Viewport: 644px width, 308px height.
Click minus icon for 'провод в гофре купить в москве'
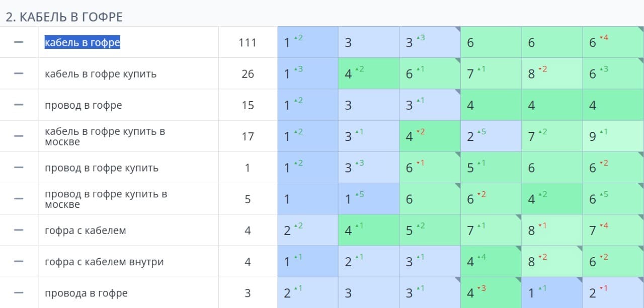tap(19, 199)
